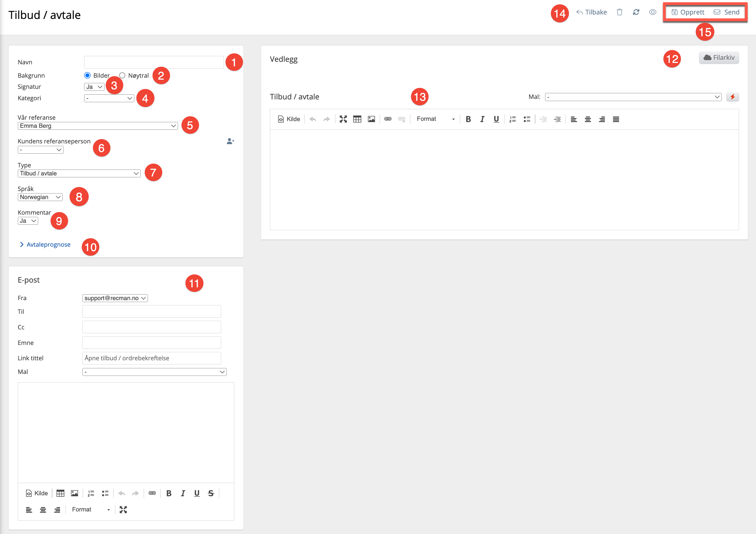Click the trash delete icon in header

(x=619, y=12)
